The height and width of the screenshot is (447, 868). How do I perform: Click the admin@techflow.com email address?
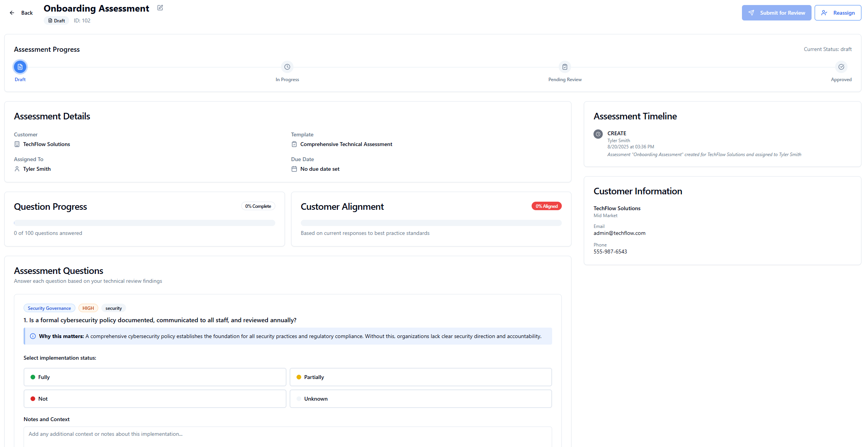click(619, 233)
